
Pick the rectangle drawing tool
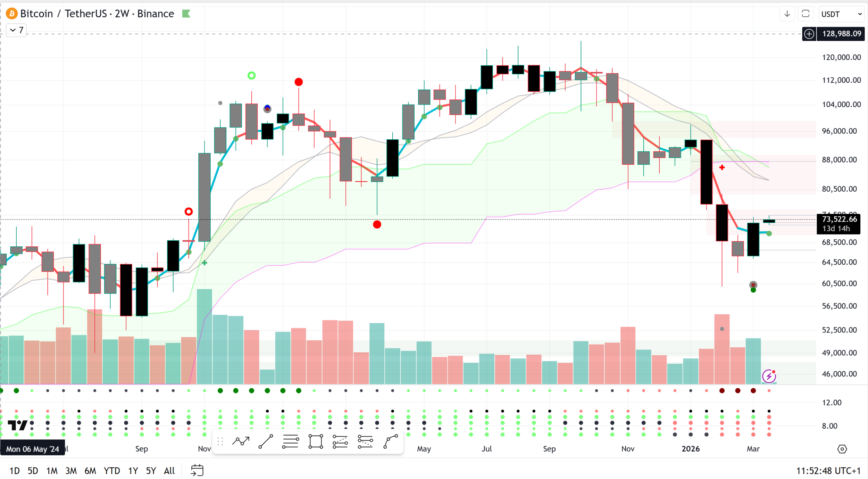(316, 441)
